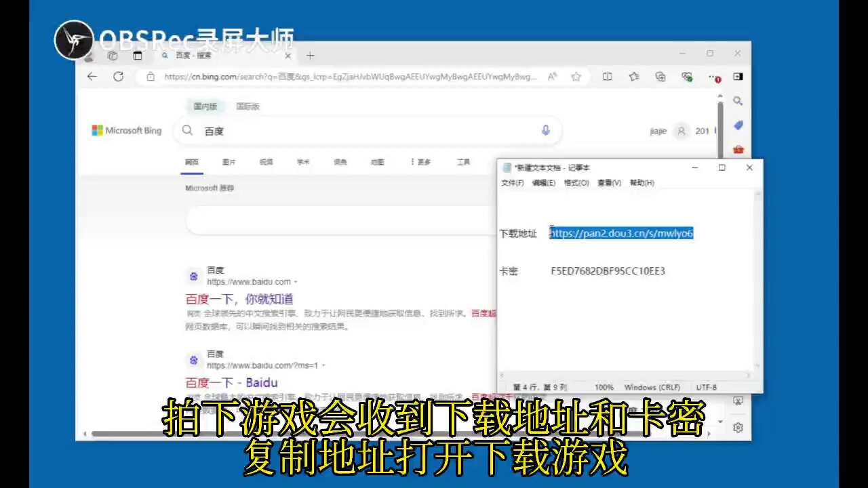The height and width of the screenshot is (488, 868).
Task: Click the Notepad document icon in title bar
Action: (507, 167)
